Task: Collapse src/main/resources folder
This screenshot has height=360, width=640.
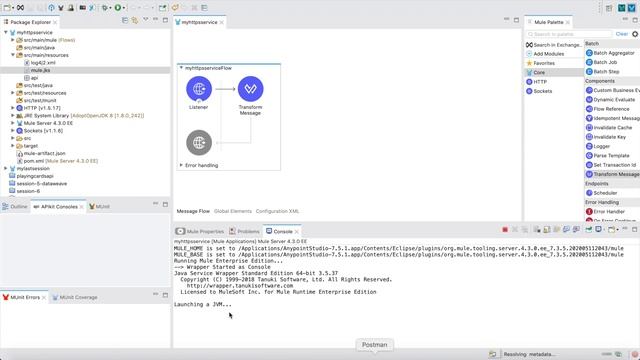Action: coord(13,55)
